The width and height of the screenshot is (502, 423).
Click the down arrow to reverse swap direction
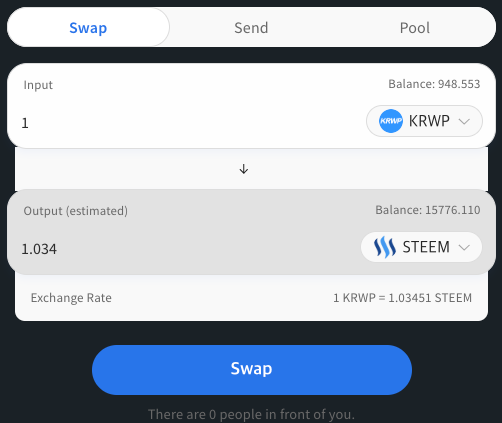click(x=244, y=169)
